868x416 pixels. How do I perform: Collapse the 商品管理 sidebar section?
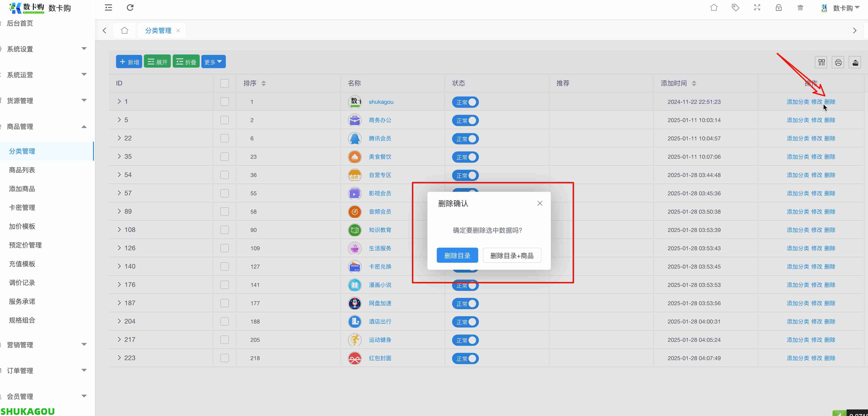(x=84, y=127)
